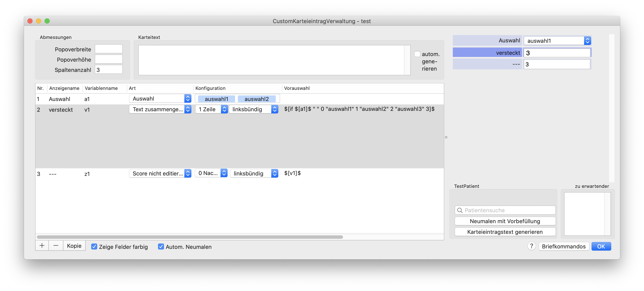Click the Patientensuche search field

tap(505, 210)
